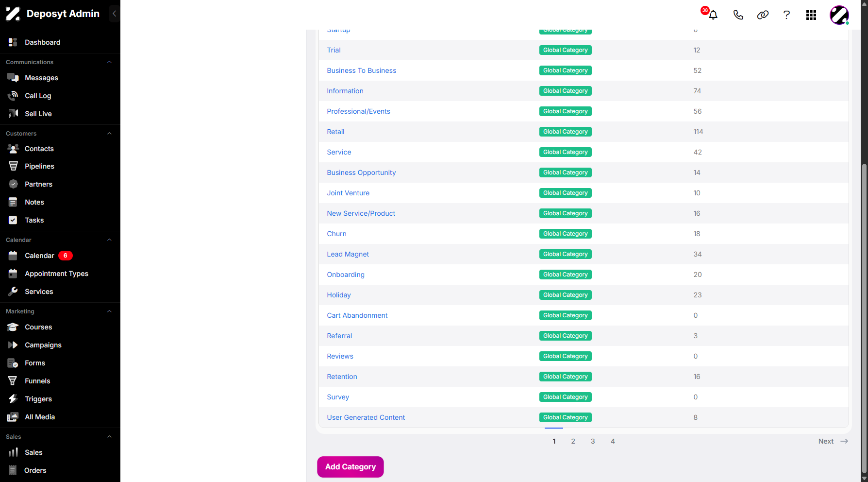The image size is (868, 482).
Task: Click the Partners badge icon
Action: pos(13,184)
